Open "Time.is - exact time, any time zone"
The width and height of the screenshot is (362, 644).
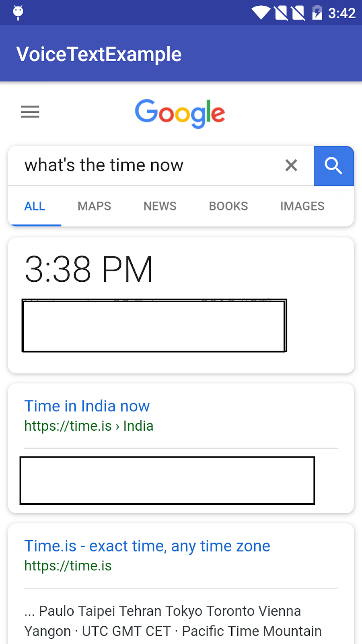(x=147, y=546)
